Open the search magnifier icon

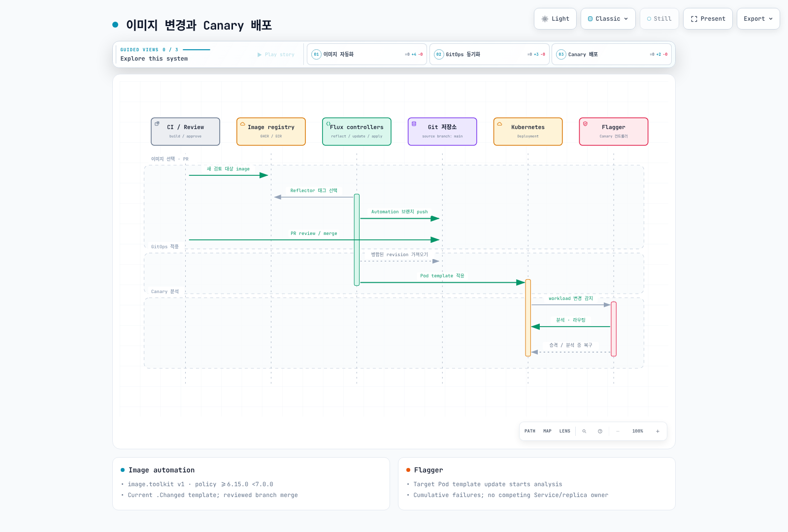click(584, 431)
